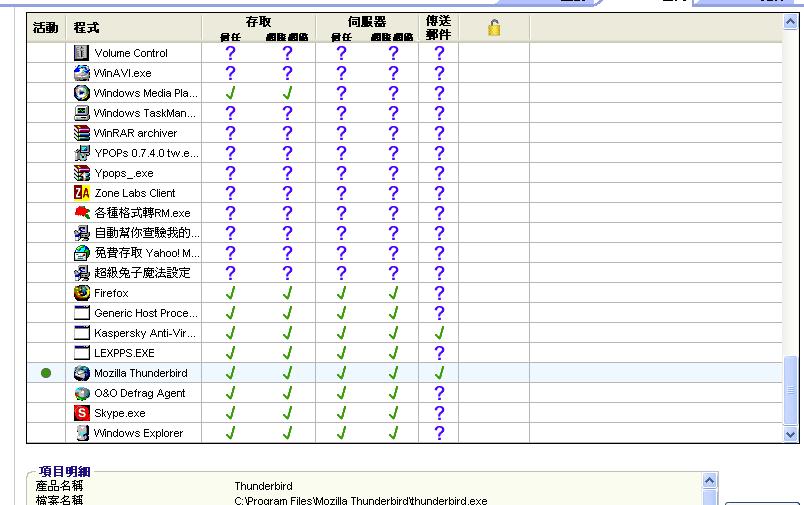Viewport: 804px width, 505px height.
Task: Select the Kaspersky Anti-Virus row icon
Action: (x=82, y=333)
